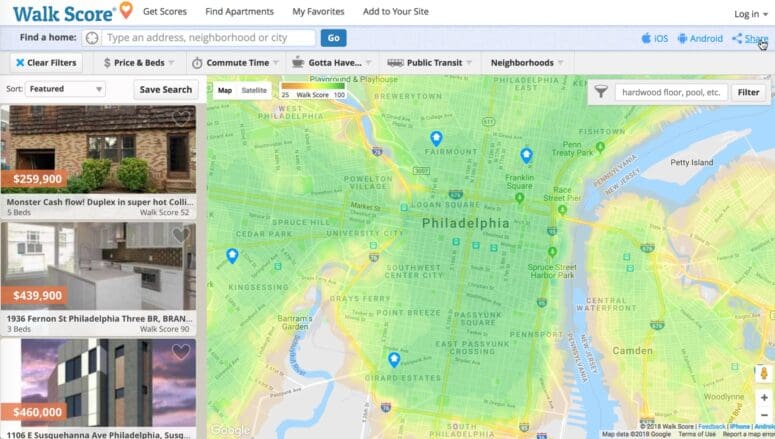Image resolution: width=775 pixels, height=439 pixels.
Task: Click the current location target icon
Action: tap(92, 38)
